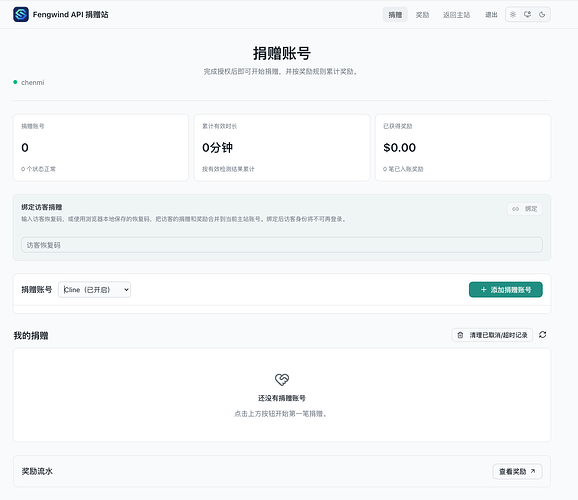Switch to dark theme moon icon

click(x=542, y=14)
